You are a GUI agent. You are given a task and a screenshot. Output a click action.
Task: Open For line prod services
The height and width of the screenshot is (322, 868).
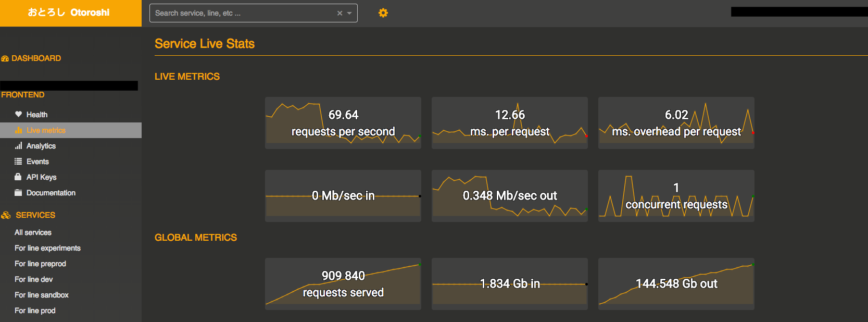[35, 311]
